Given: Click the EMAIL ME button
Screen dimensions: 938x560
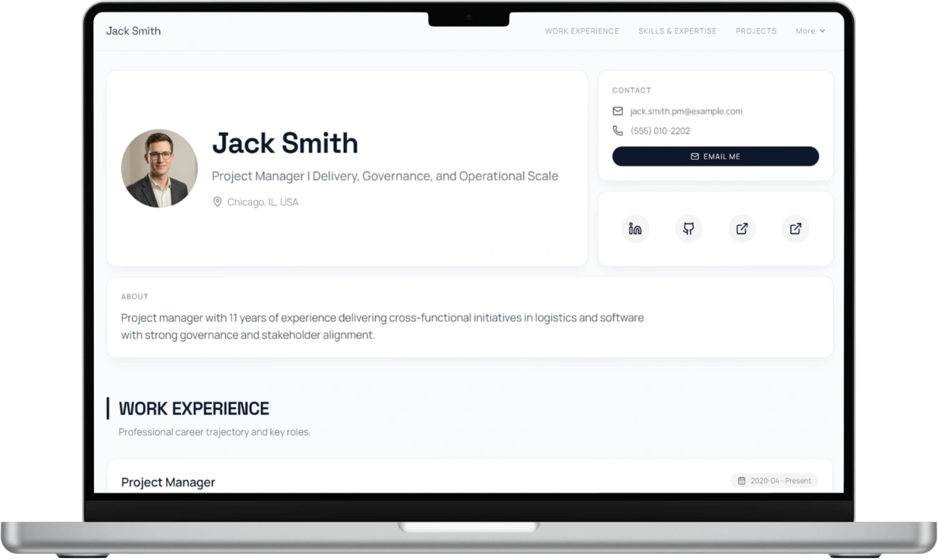Looking at the screenshot, I should [x=716, y=156].
